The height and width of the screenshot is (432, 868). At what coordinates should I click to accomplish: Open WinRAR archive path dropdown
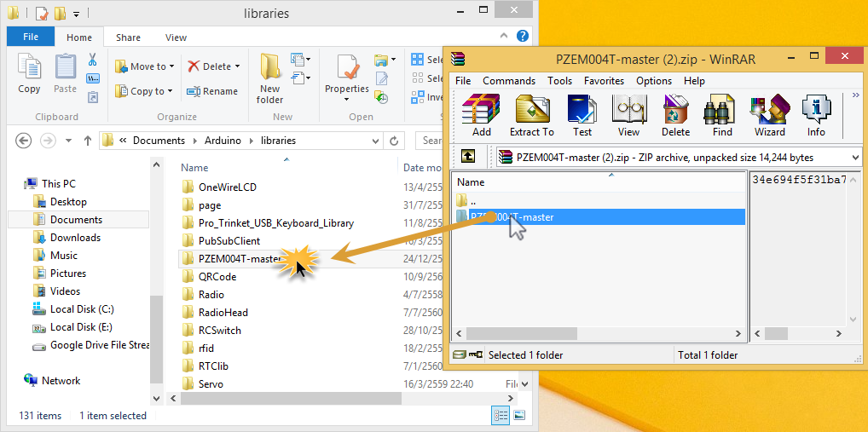(x=857, y=157)
